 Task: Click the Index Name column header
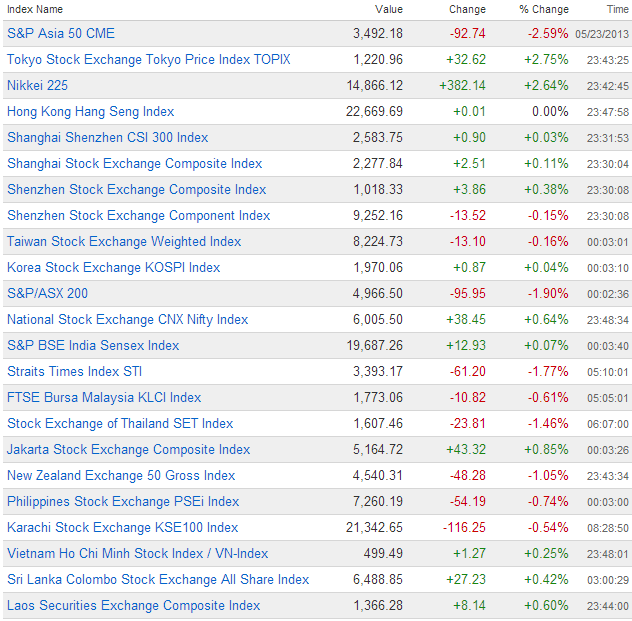tap(35, 9)
